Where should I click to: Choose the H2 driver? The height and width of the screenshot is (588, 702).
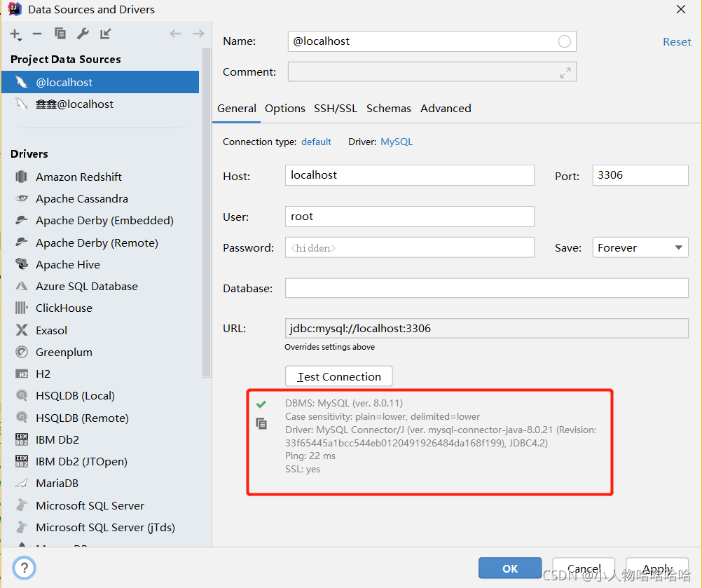[43, 374]
